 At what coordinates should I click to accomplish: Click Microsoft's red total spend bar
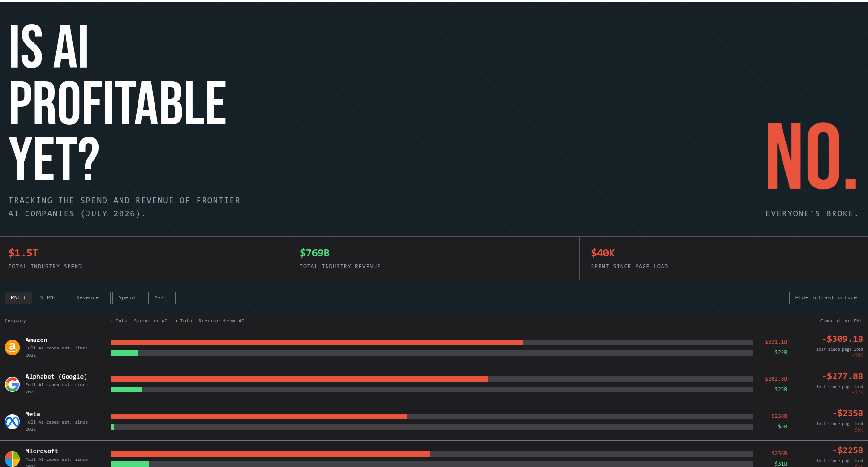pos(270,454)
